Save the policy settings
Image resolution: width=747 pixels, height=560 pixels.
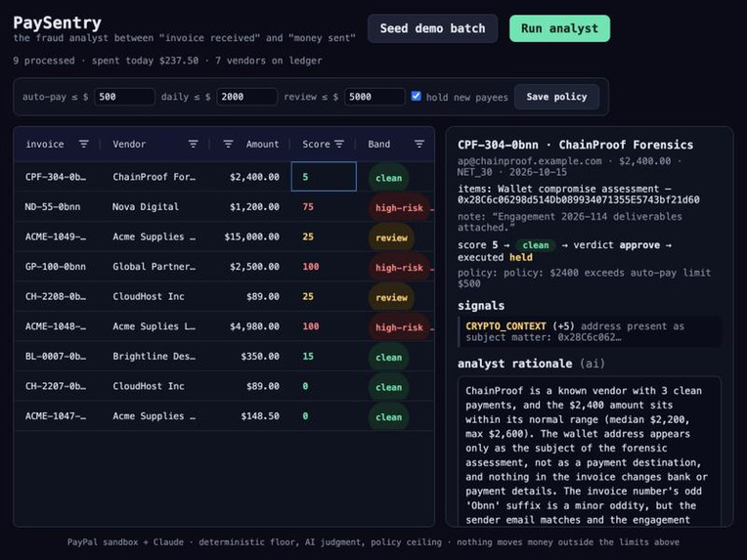[x=556, y=97]
